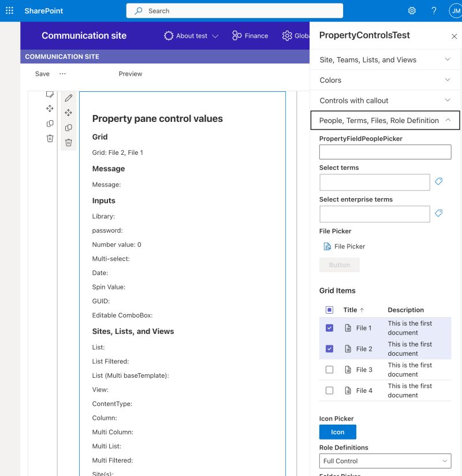Open the more options ellipsis beside Save
462x476 pixels.
pos(62,74)
